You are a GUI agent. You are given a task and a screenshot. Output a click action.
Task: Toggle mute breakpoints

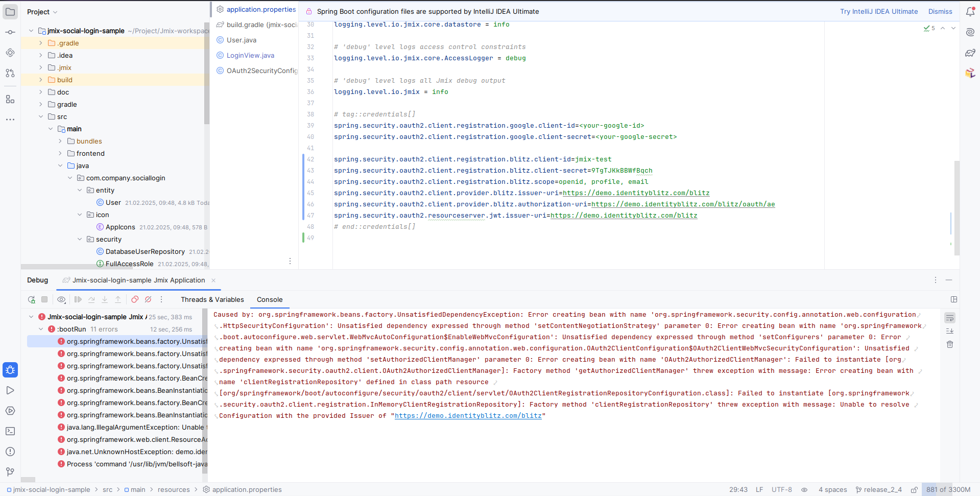148,300
